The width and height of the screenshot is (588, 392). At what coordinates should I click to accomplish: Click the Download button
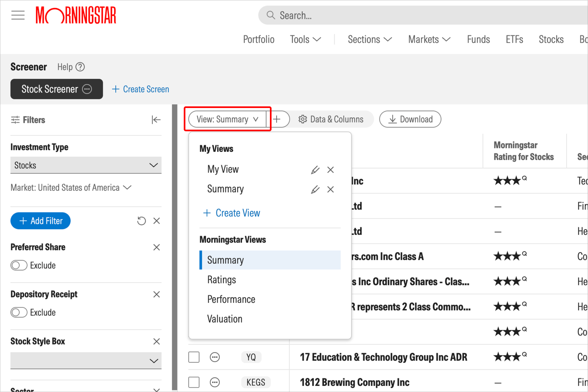[x=410, y=119]
